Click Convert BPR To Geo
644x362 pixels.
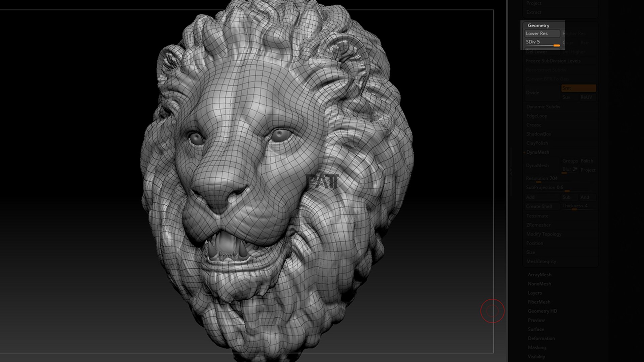[560, 79]
